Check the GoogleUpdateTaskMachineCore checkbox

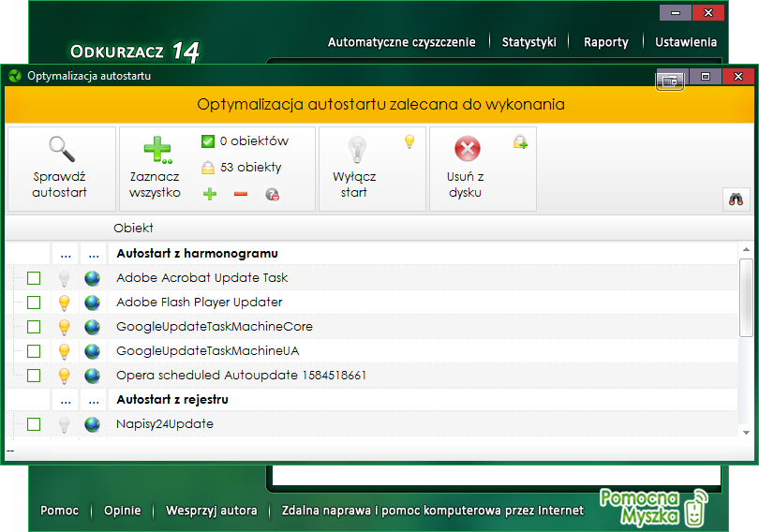[34, 327]
